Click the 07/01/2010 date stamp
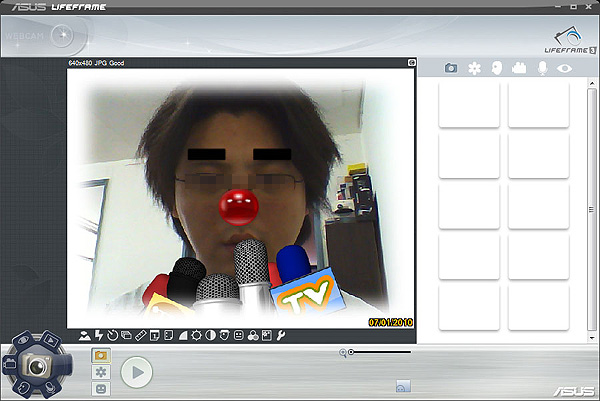The width and height of the screenshot is (600, 401). pyautogui.click(x=391, y=323)
